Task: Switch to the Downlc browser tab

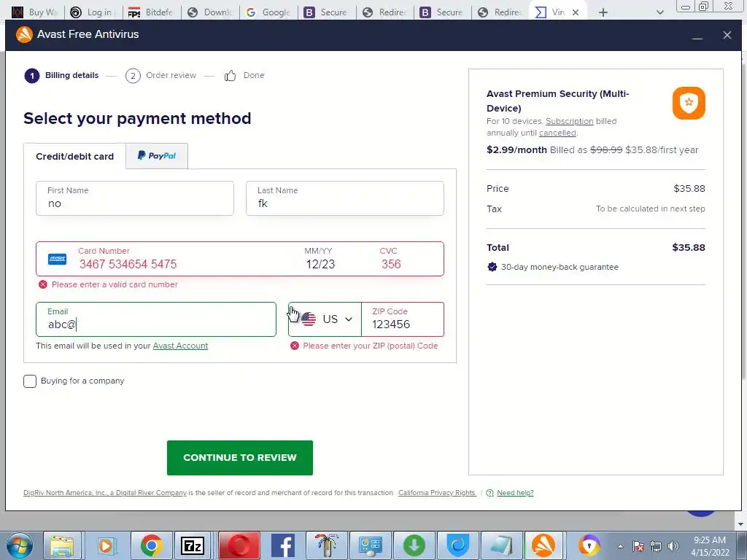Action: tap(209, 12)
